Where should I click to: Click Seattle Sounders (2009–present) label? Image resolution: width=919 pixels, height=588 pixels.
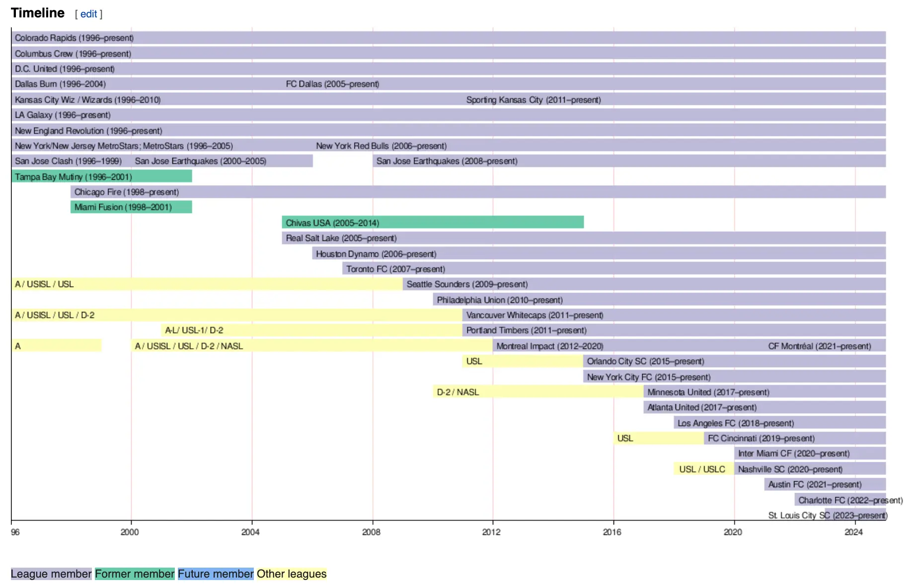point(467,284)
